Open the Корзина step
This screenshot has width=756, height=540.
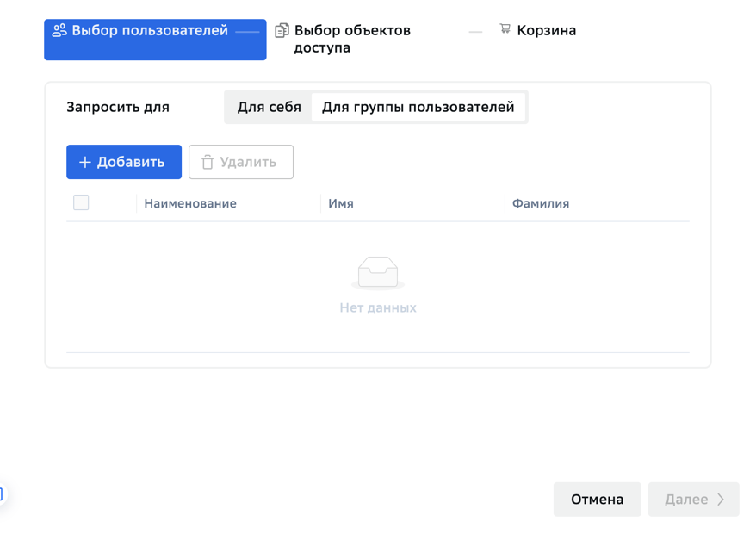(537, 30)
